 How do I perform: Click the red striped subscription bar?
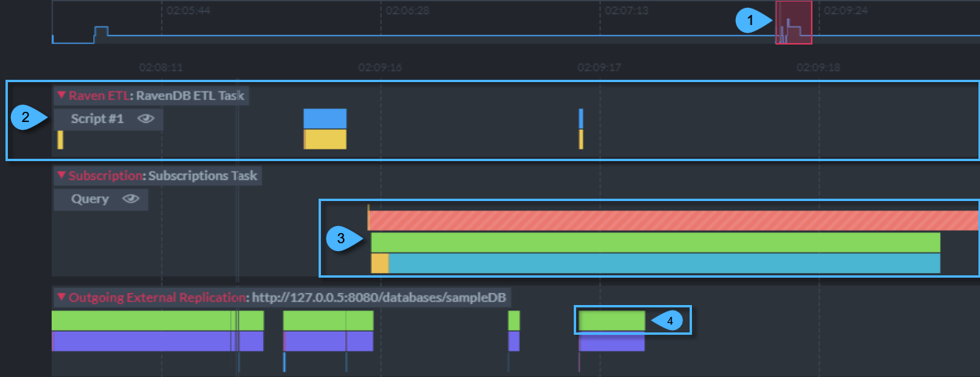click(673, 221)
